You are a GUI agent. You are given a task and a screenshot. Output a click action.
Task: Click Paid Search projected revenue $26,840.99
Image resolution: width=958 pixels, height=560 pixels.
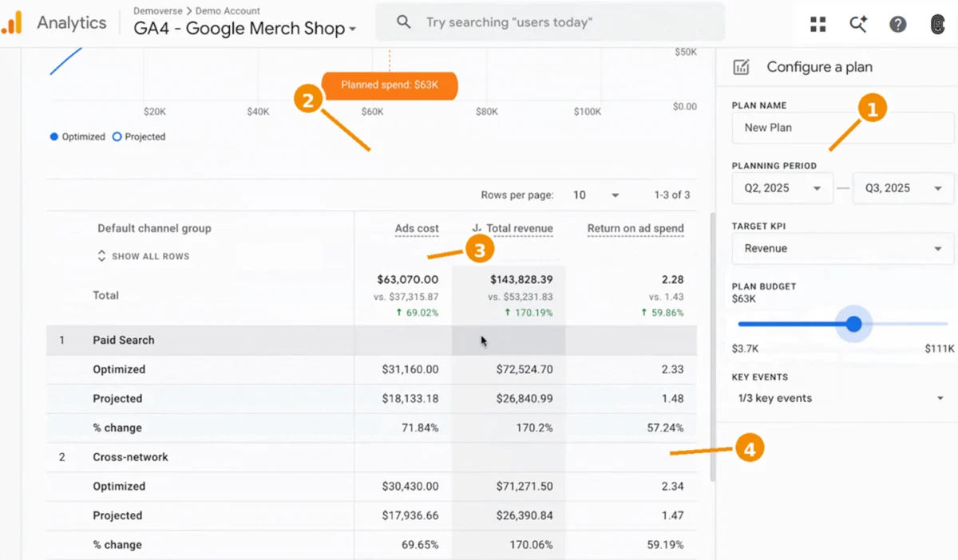(524, 398)
